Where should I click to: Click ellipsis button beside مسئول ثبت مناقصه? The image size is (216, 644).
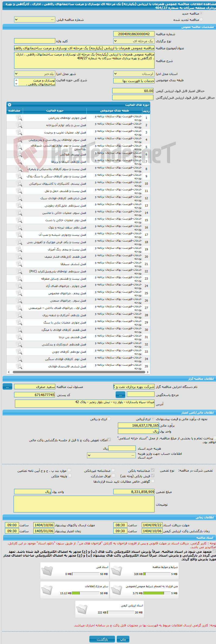[x=7, y=387]
